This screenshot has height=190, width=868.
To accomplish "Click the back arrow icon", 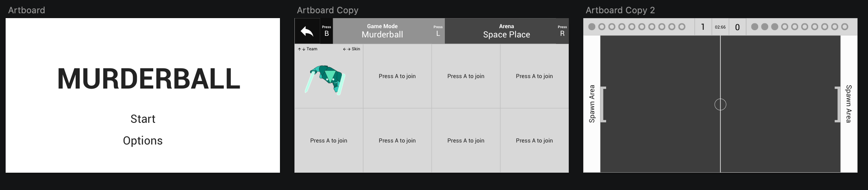I will [x=307, y=31].
